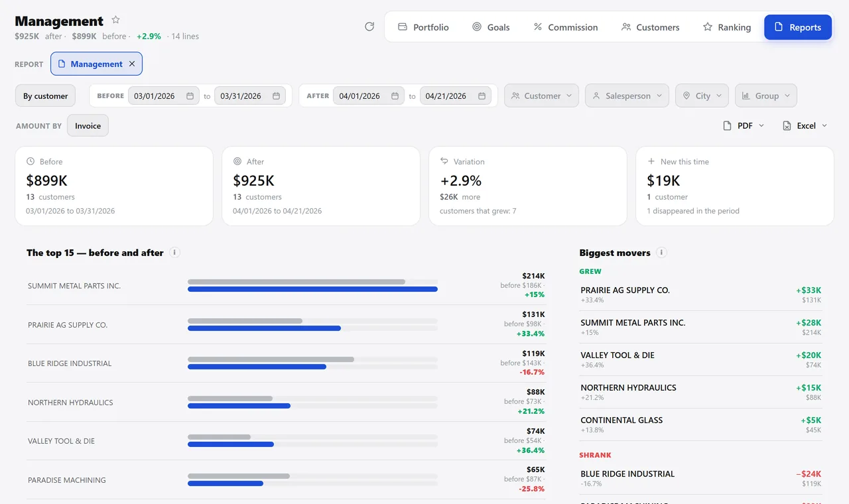Viewport: 849px width, 504px height.
Task: Open calendar for 03/01/2026 before date
Action: pos(190,96)
